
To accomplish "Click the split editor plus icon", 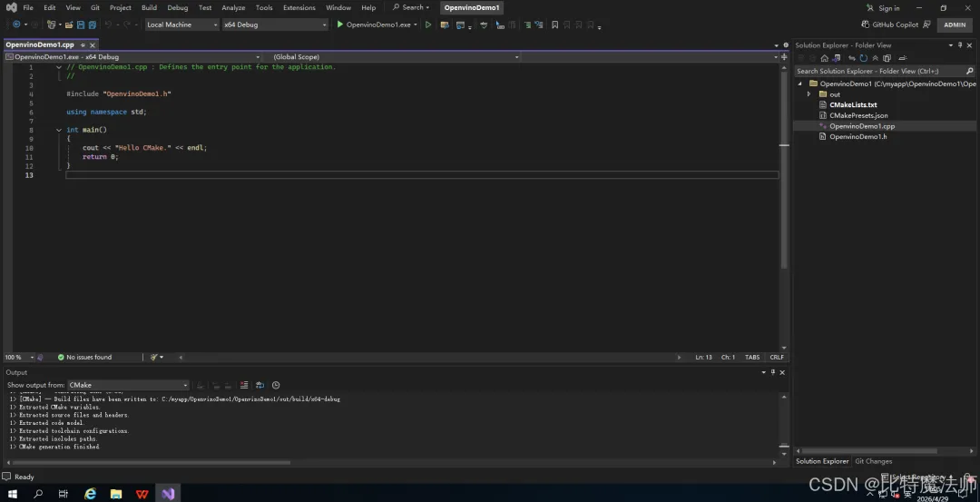I will [784, 57].
